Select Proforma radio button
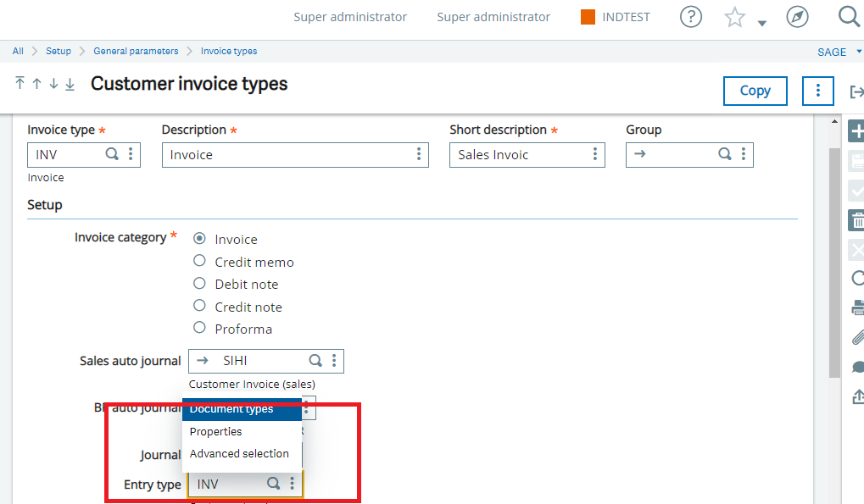864x504 pixels. coord(199,328)
